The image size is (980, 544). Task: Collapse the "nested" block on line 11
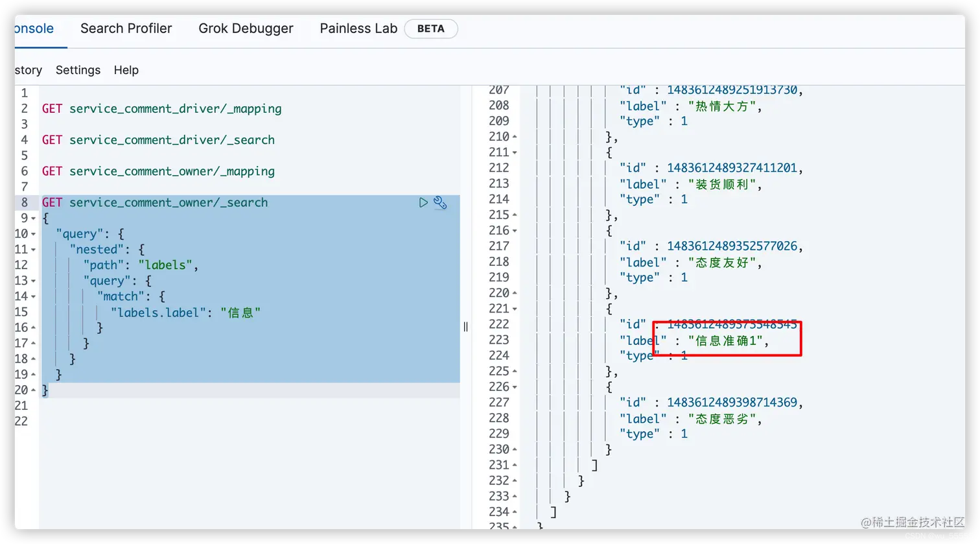[34, 250]
